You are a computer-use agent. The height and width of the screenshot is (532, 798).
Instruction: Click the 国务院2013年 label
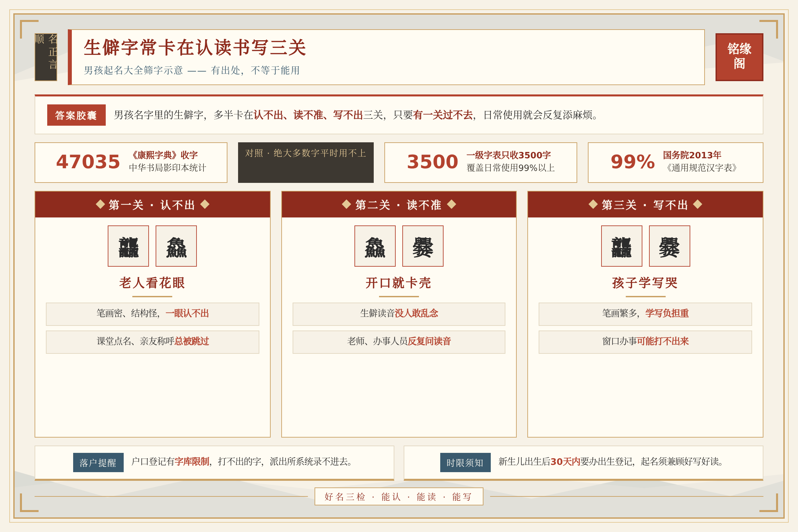(692, 155)
